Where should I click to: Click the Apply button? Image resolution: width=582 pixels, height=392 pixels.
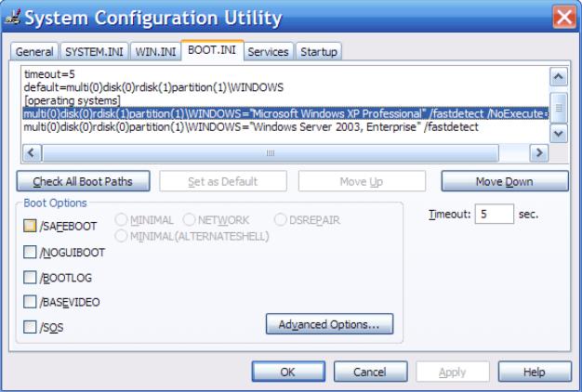[453, 372]
